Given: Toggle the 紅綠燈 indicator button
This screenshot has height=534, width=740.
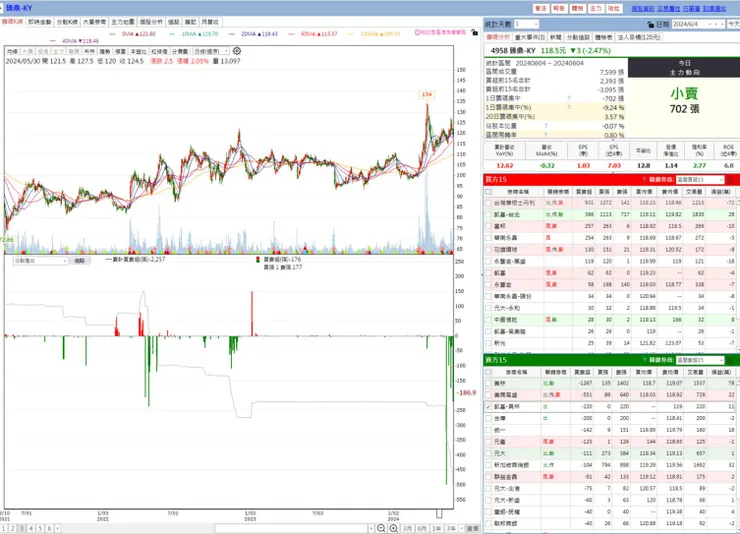Looking at the screenshot, I should 159,51.
